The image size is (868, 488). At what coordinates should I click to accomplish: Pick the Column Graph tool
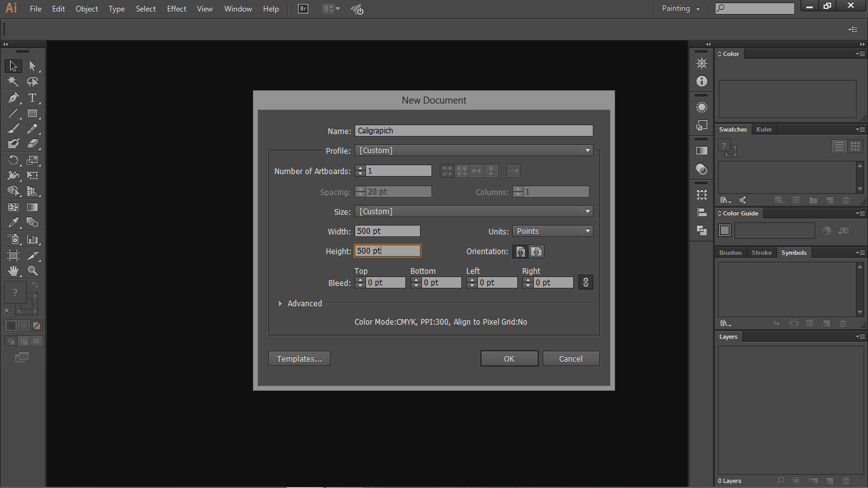point(32,240)
